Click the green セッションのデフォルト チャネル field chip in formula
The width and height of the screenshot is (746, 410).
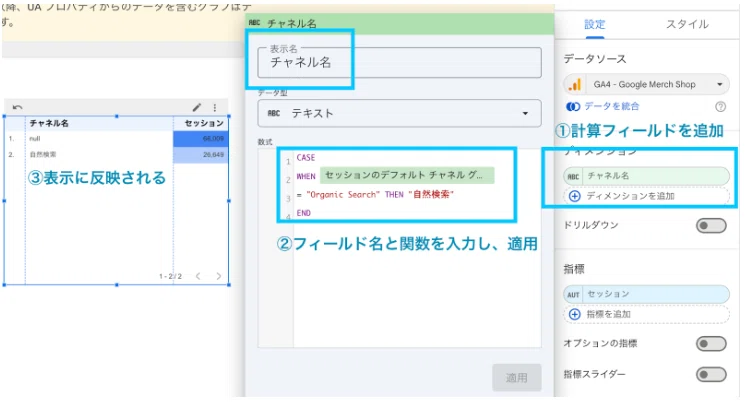(407, 175)
